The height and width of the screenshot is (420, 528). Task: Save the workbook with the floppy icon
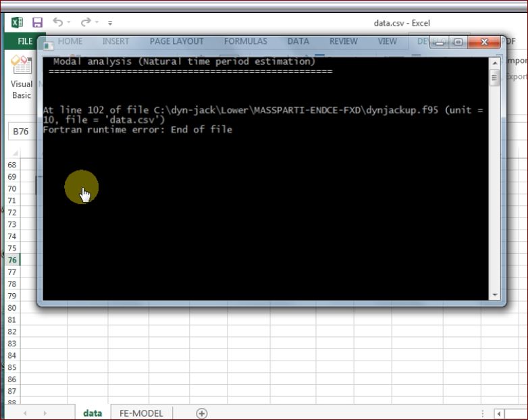[37, 22]
